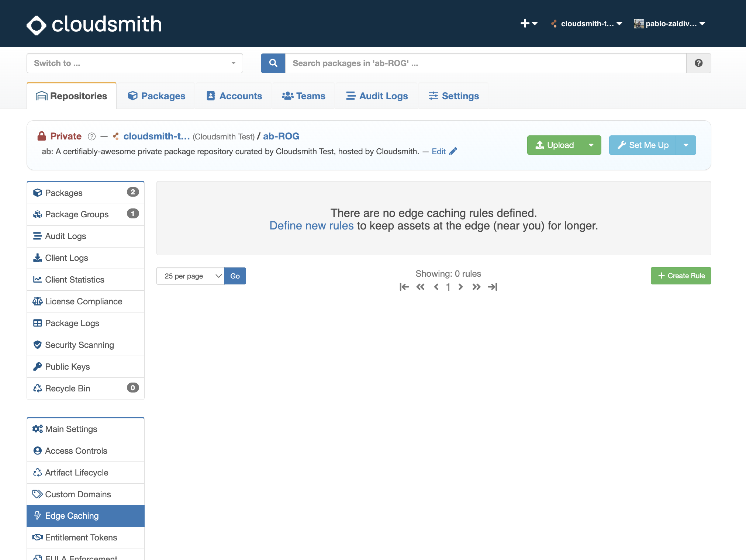Switch to the Repositories tab
The width and height of the screenshot is (746, 560).
[x=72, y=96]
